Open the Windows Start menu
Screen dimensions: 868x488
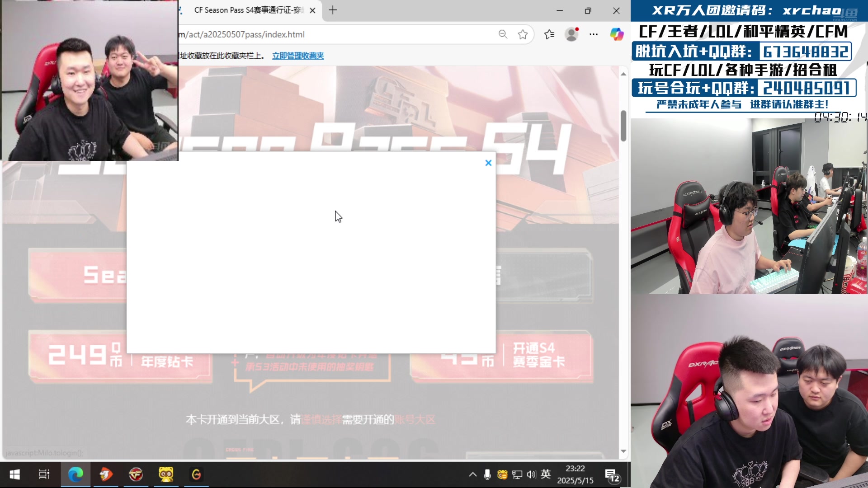tap(14, 474)
